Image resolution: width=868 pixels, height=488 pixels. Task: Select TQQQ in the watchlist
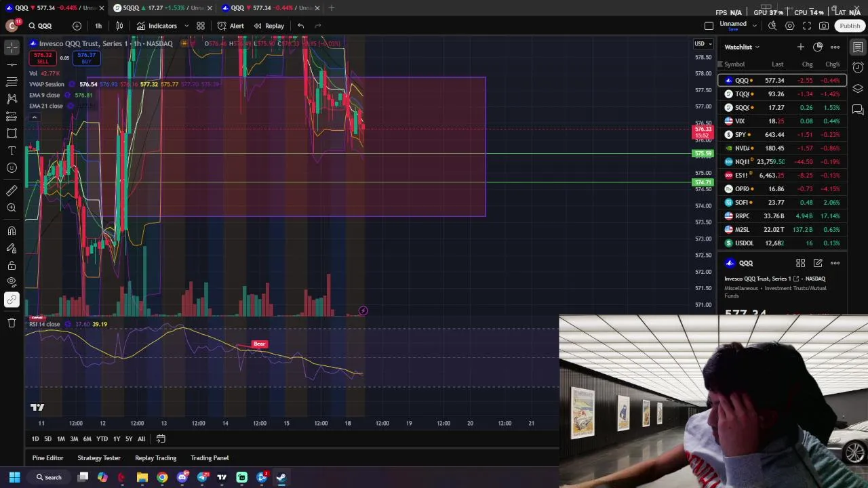pos(783,94)
